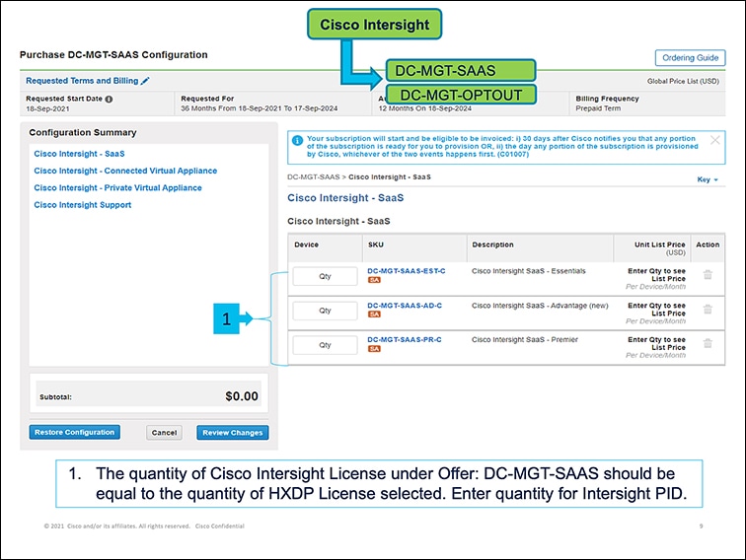Click 'Cisco Intersight SaaS - Premier' description
Screen dimensions: 746x560
(525, 339)
